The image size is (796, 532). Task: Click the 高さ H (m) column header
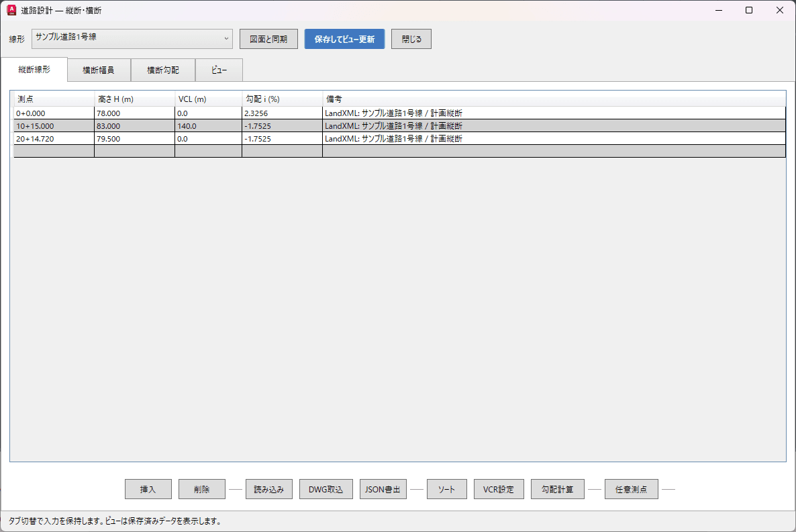pos(134,99)
